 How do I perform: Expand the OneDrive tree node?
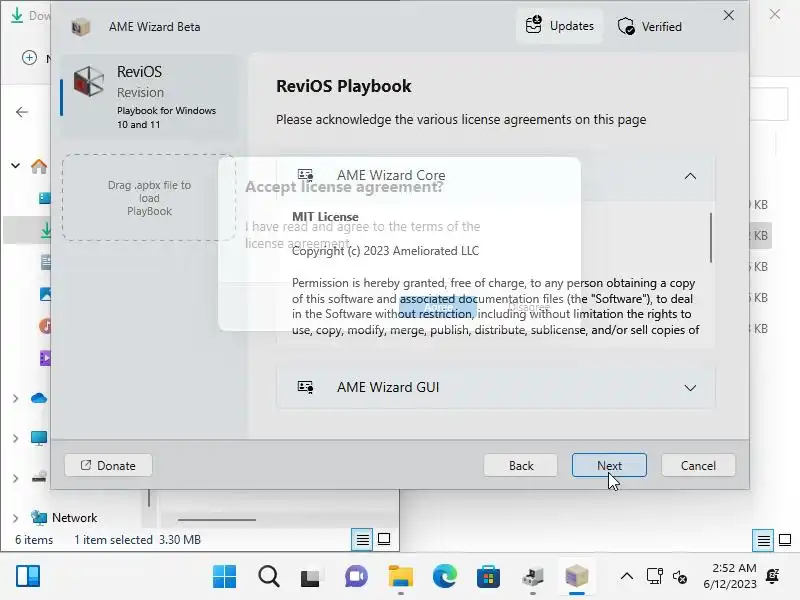coord(16,398)
